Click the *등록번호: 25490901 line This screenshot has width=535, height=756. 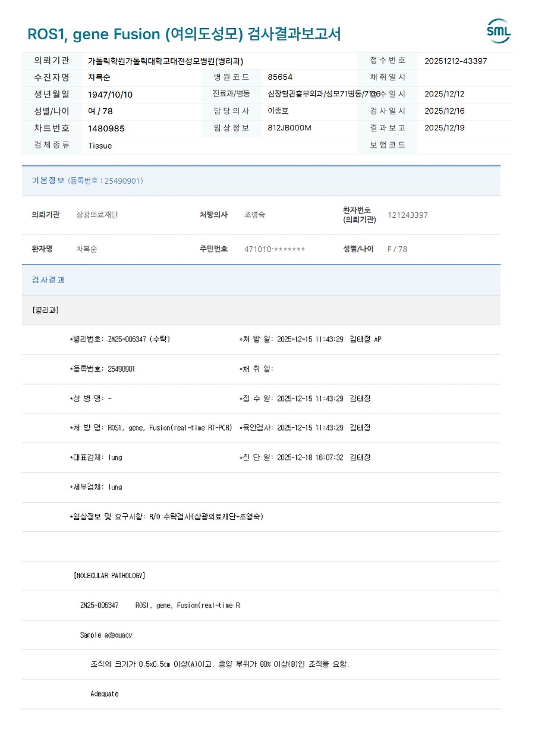point(102,369)
